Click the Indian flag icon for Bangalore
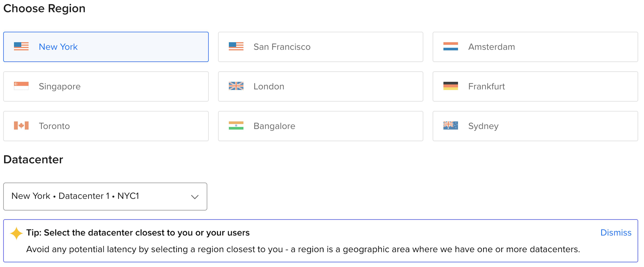 [236, 126]
